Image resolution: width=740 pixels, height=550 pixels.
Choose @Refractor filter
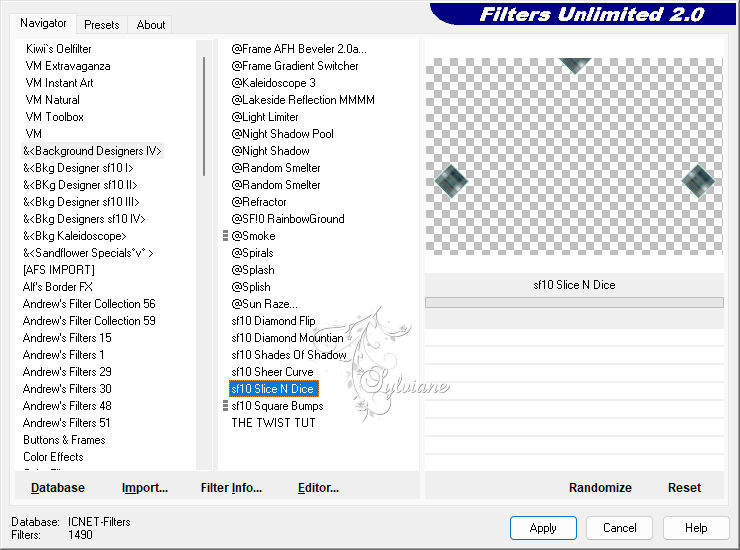(x=259, y=202)
